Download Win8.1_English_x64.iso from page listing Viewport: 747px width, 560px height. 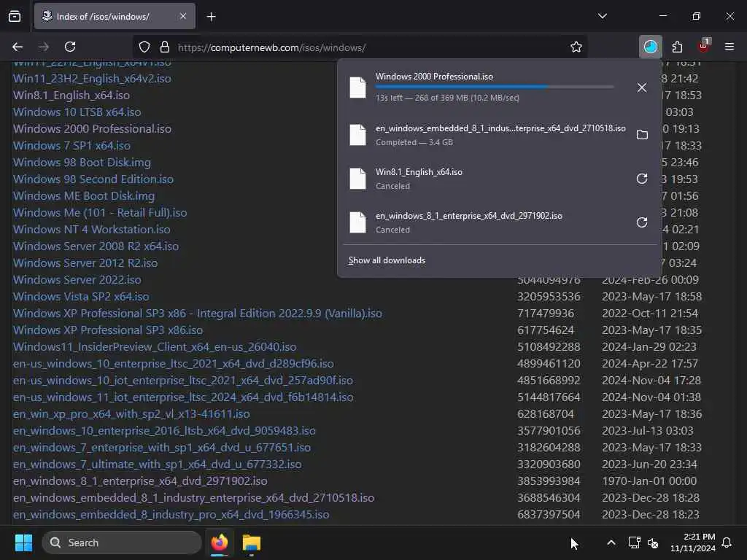(71, 96)
